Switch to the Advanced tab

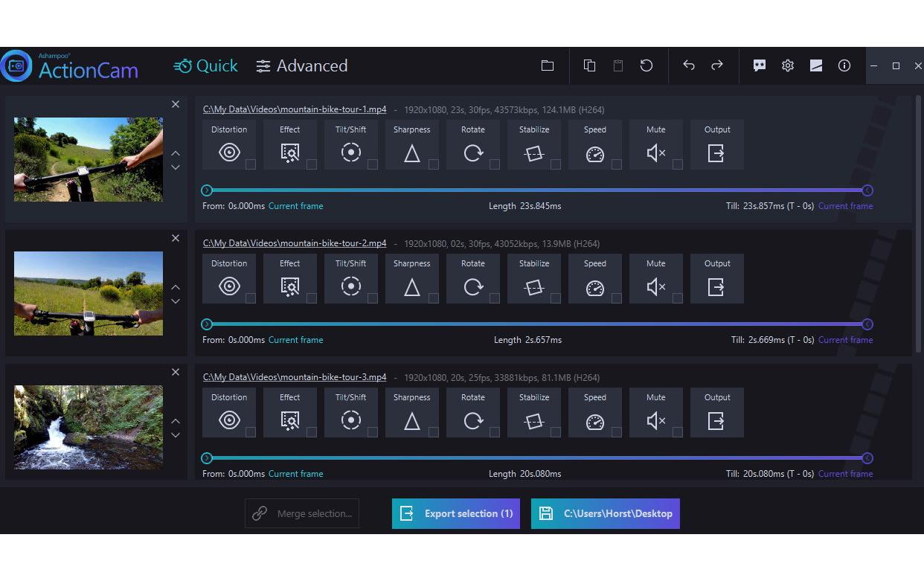point(301,66)
